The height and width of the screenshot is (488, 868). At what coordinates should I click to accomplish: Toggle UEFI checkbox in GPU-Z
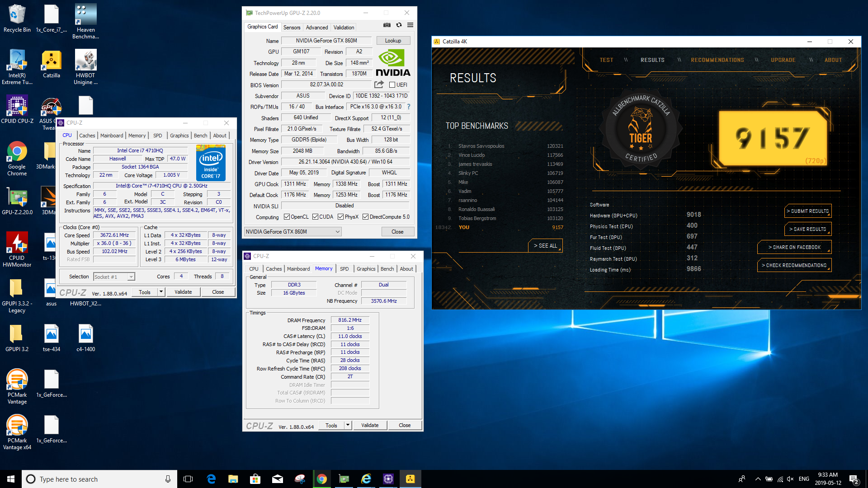[392, 84]
